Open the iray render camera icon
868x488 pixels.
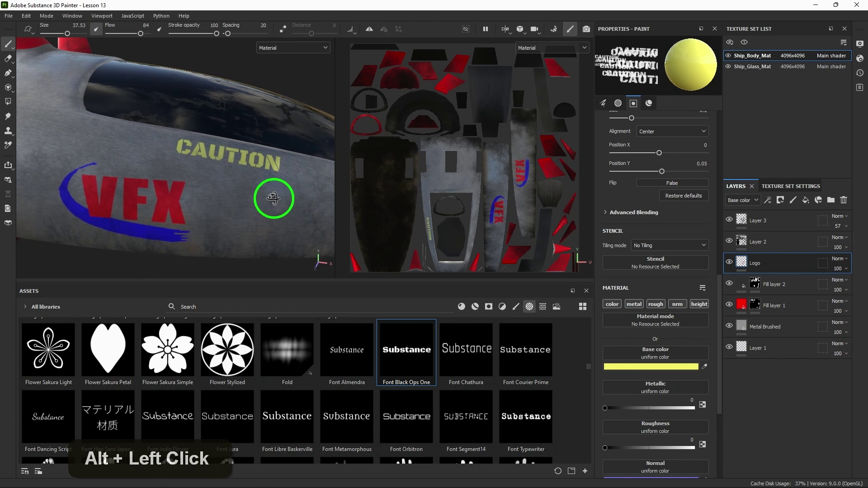tap(586, 29)
